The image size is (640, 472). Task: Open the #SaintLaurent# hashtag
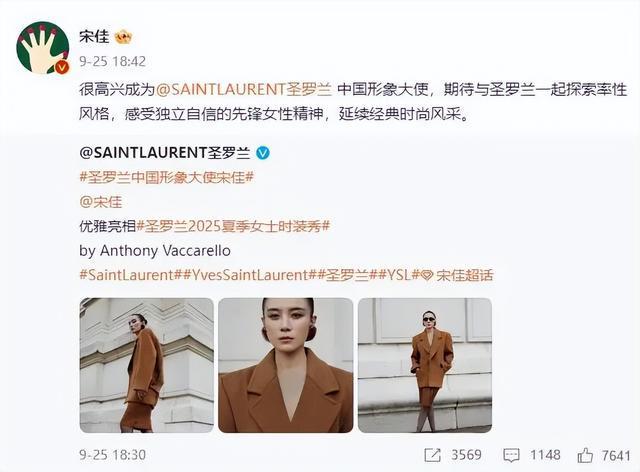127,275
